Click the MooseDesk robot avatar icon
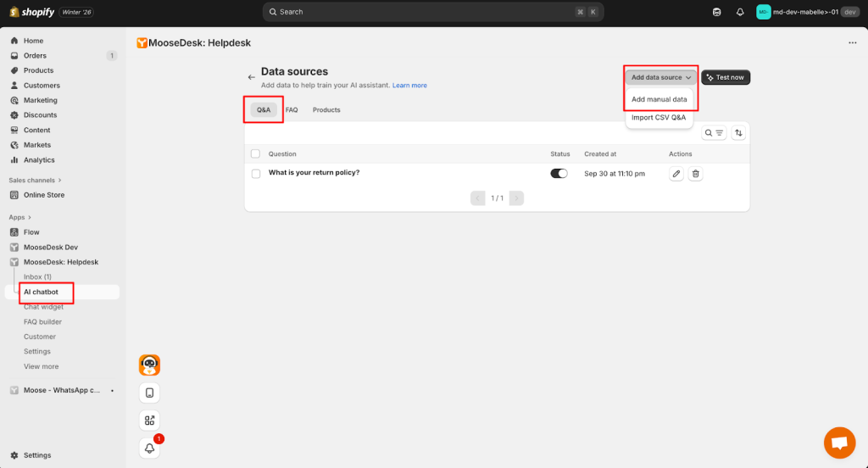Image resolution: width=868 pixels, height=468 pixels. [x=149, y=365]
